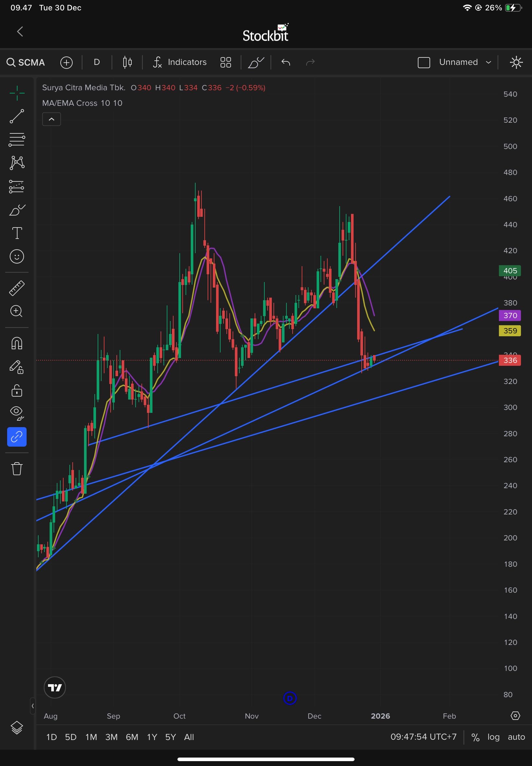532x766 pixels.
Task: Select the 1Y time range
Action: (152, 737)
